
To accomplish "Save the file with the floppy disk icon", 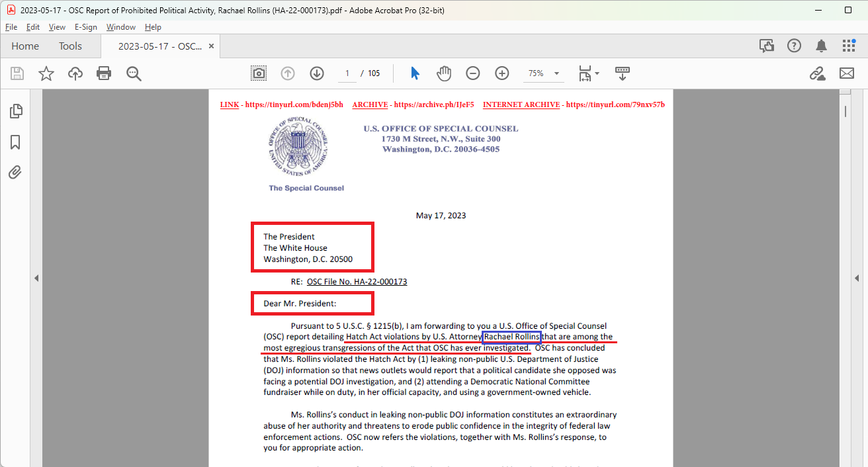I will tap(17, 73).
